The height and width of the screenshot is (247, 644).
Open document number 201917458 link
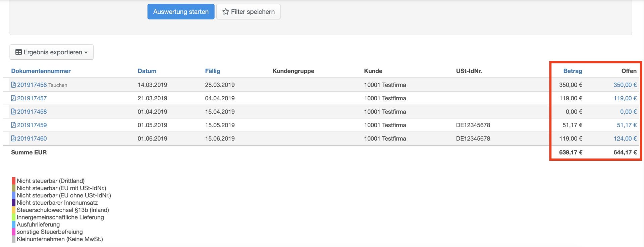coord(32,112)
